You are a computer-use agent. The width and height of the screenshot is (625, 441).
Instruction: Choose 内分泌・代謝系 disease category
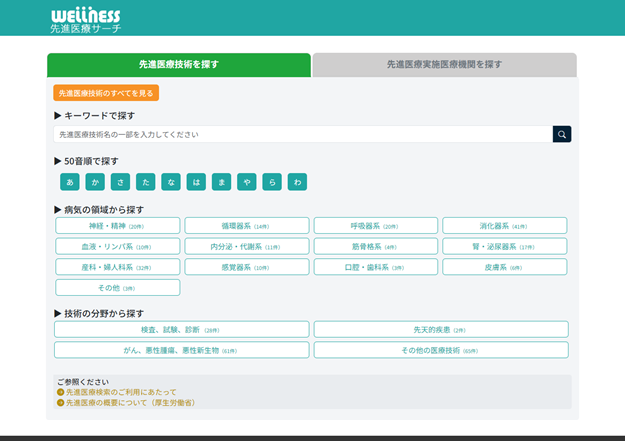pyautogui.click(x=247, y=246)
